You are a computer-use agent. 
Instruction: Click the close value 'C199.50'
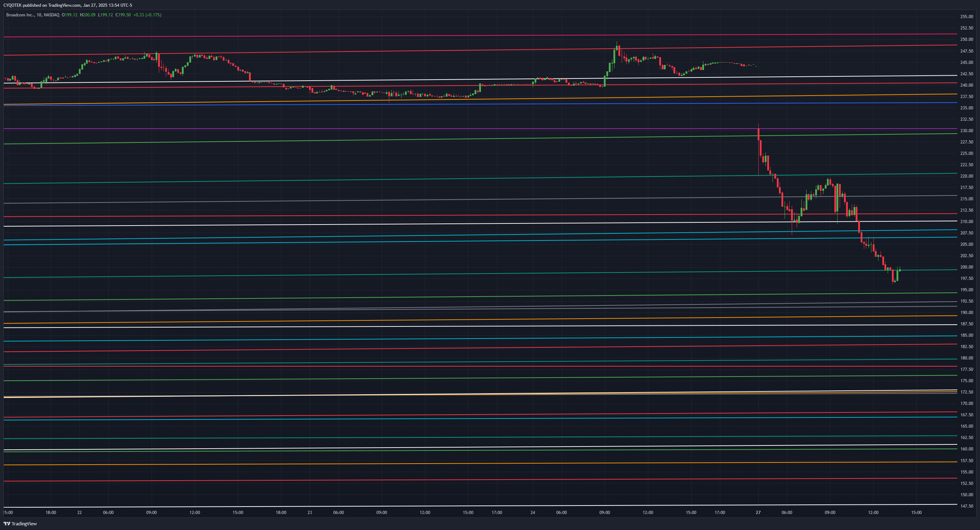123,15
